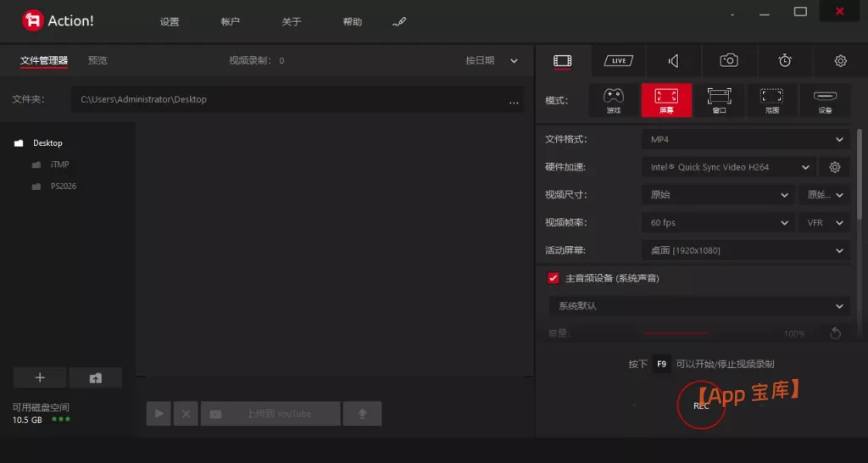Click the 10.5 GB free disk space text

(27, 420)
